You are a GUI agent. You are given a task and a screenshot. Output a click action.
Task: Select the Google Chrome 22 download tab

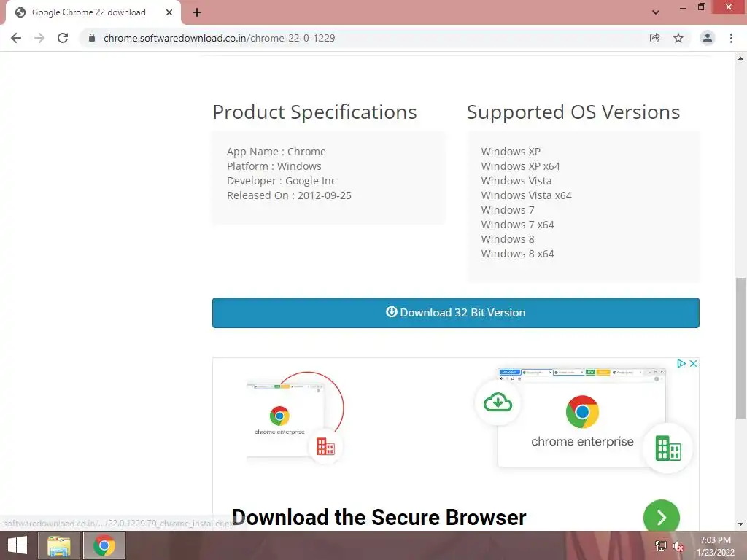[93, 12]
